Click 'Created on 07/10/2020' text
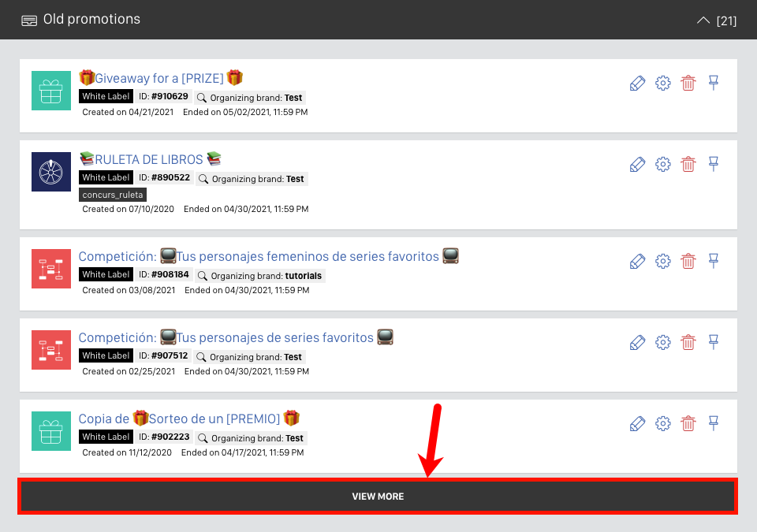The image size is (757, 532). pyautogui.click(x=128, y=209)
